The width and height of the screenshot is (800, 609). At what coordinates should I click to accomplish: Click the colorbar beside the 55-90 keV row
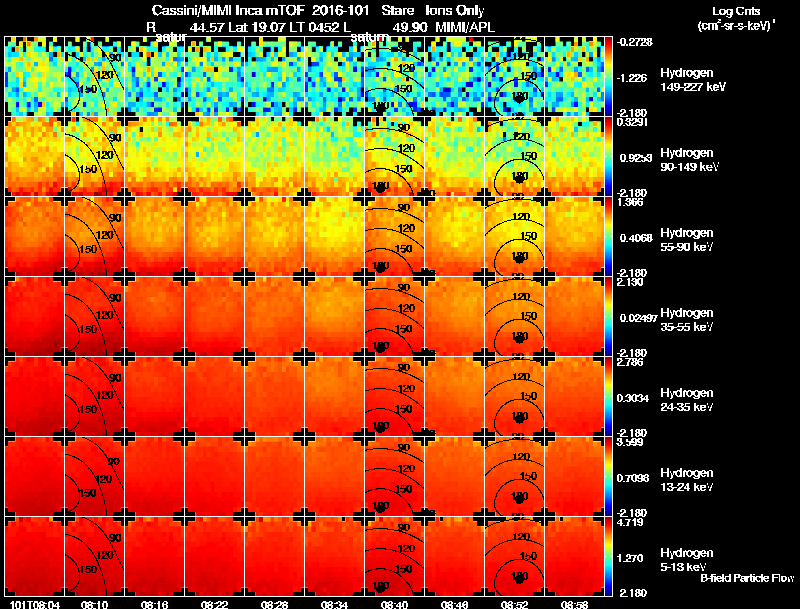[608, 237]
